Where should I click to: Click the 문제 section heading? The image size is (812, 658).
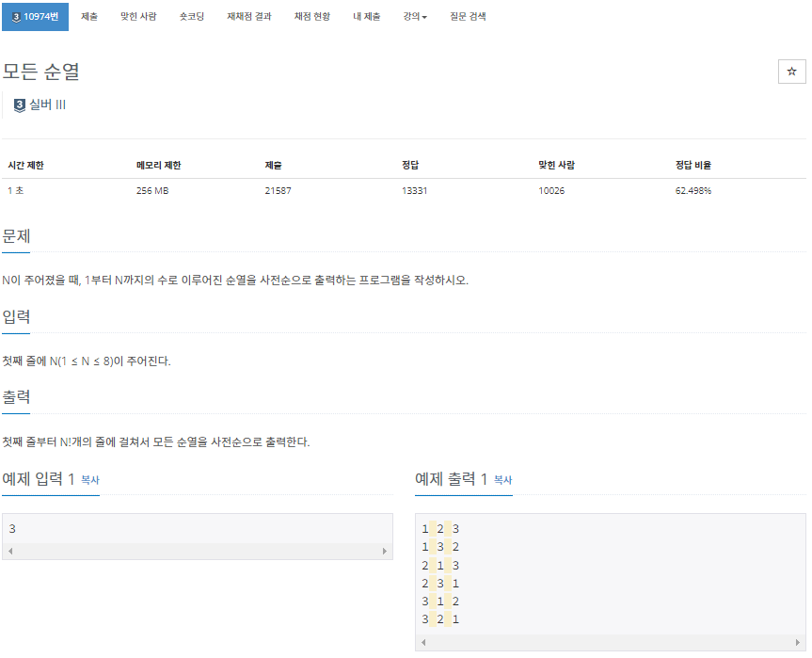pos(16,236)
